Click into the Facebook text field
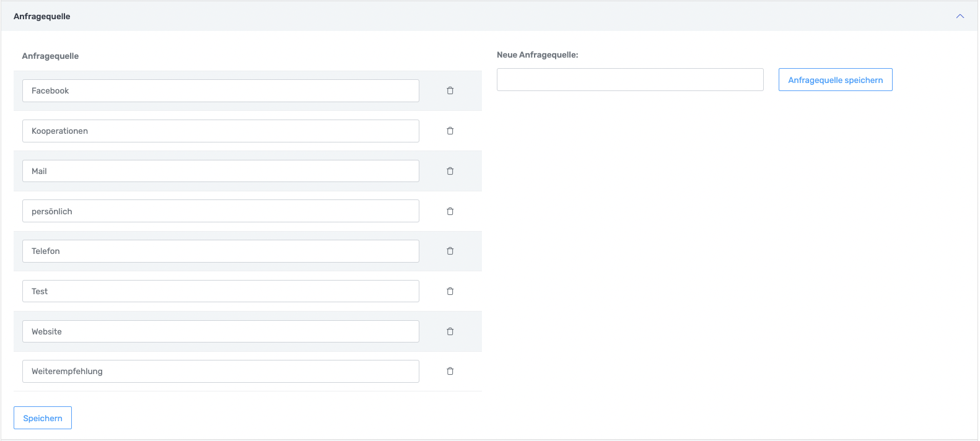Viewport: 980px width, 441px height. (x=221, y=90)
